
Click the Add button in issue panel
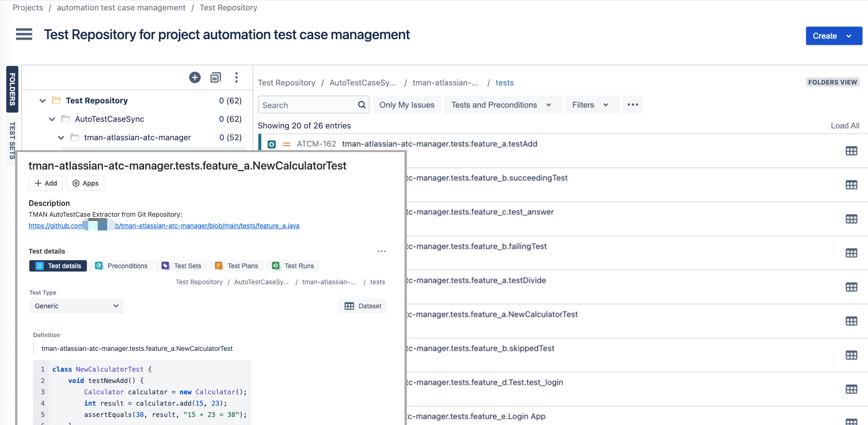[x=46, y=183]
